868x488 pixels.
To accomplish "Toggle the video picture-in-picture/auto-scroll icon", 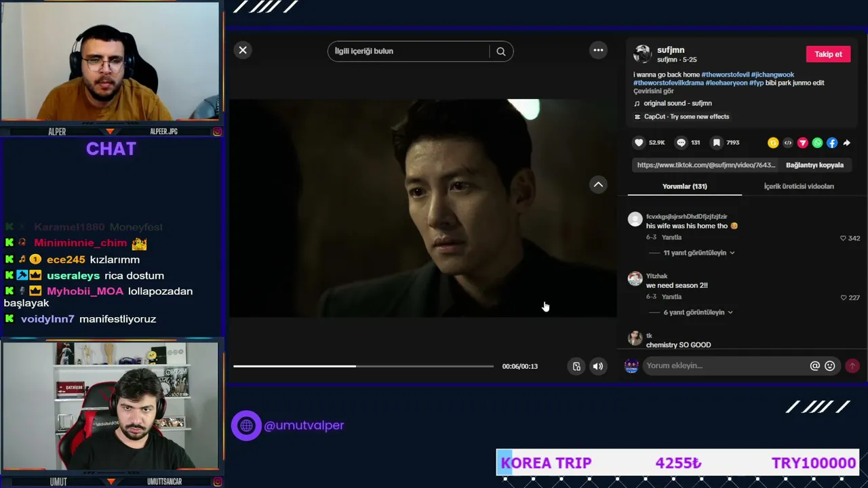I will [x=576, y=367].
